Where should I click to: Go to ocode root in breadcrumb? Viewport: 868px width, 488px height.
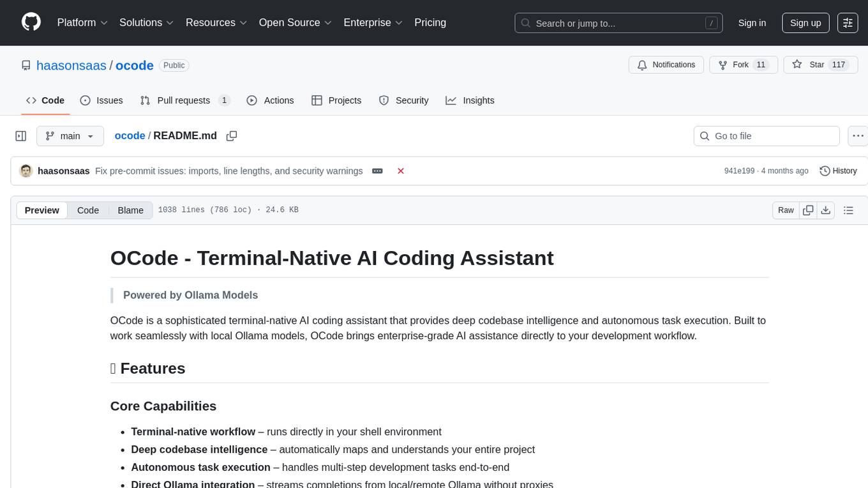pos(130,136)
